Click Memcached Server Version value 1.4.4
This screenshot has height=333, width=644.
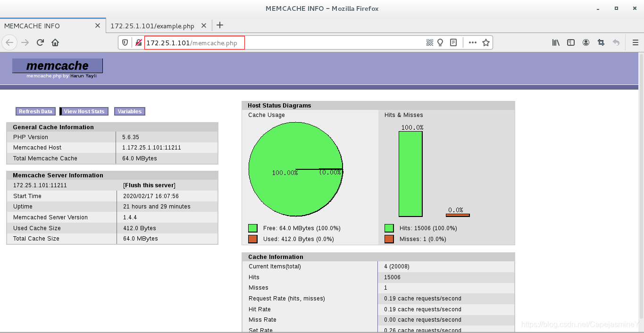point(130,217)
